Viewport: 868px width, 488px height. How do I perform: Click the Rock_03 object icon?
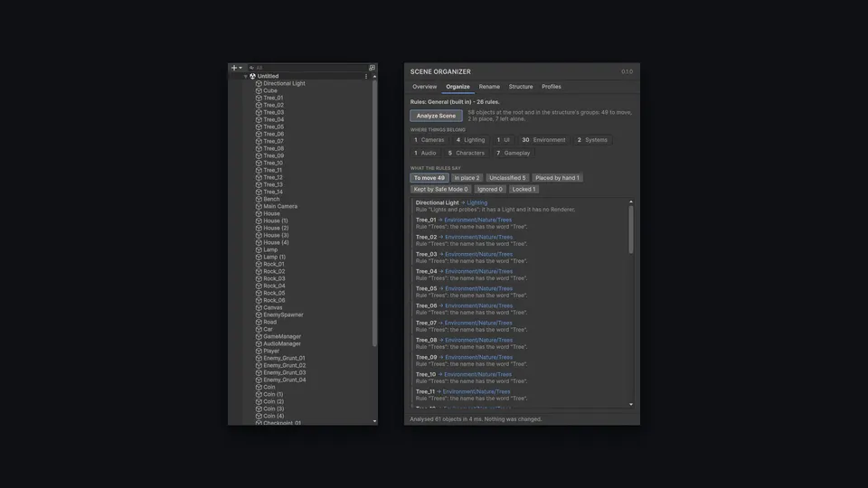click(x=259, y=279)
